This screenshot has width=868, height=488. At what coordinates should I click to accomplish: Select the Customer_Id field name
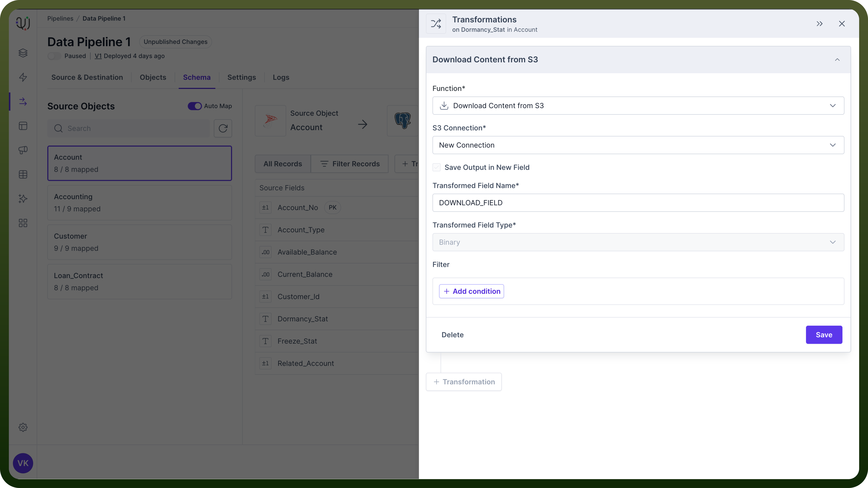pos(299,297)
